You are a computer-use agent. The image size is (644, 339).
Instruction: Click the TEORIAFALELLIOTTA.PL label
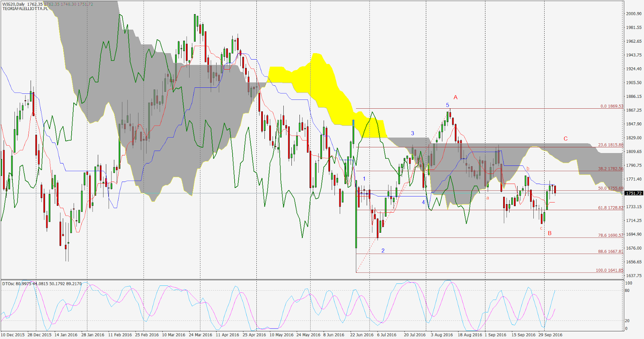coord(25,8)
